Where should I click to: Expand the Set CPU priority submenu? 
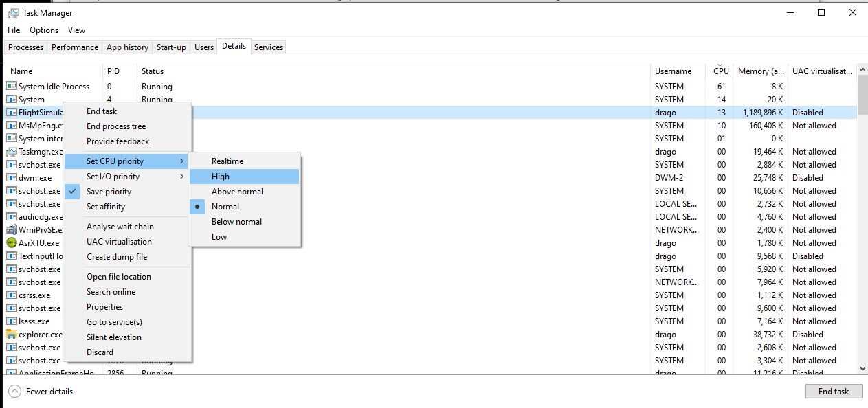coord(128,161)
